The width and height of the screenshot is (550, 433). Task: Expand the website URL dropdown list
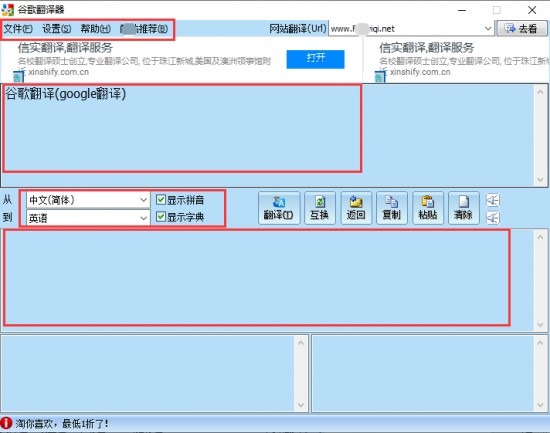coord(488,28)
